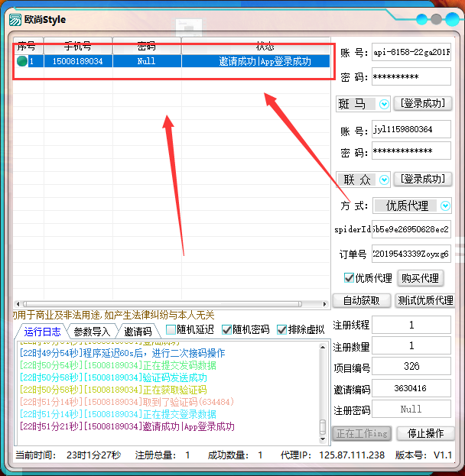Click log line 正在提交登录数据
This screenshot has width=465, height=476.
coord(118,414)
